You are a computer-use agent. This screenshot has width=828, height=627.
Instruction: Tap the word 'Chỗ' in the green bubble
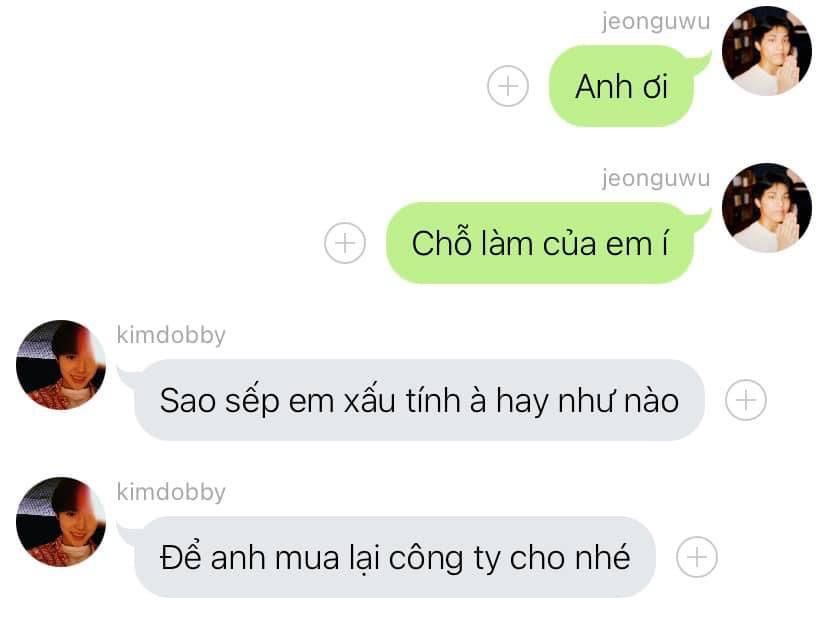click(441, 242)
